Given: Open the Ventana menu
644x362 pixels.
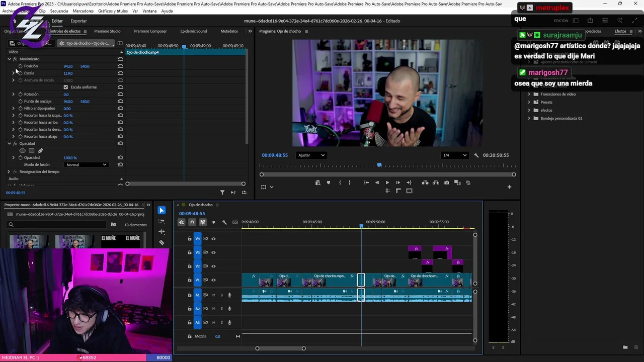Looking at the screenshot, I should [149, 11].
